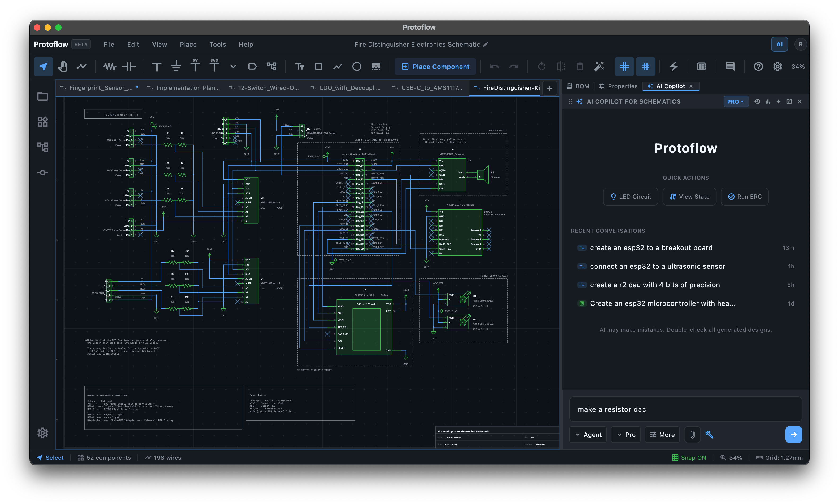839x504 pixels.
Task: Switch to the LDO_with_Decoupling tab
Action: (x=346, y=88)
